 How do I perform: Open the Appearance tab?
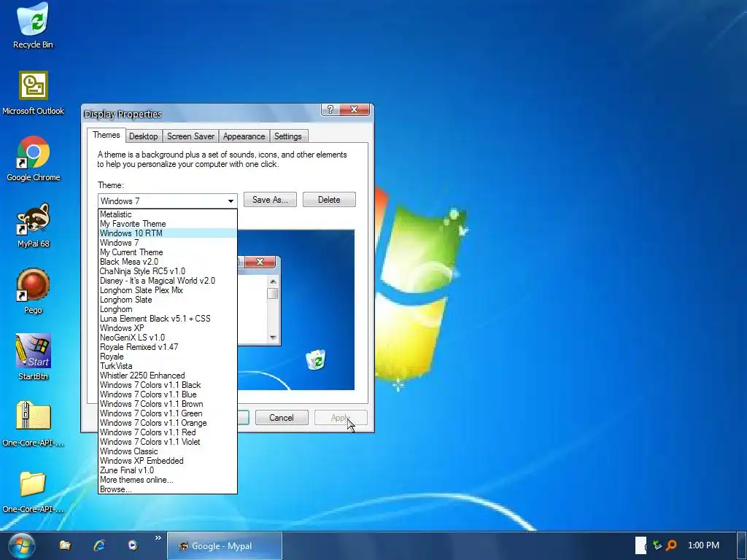click(244, 136)
